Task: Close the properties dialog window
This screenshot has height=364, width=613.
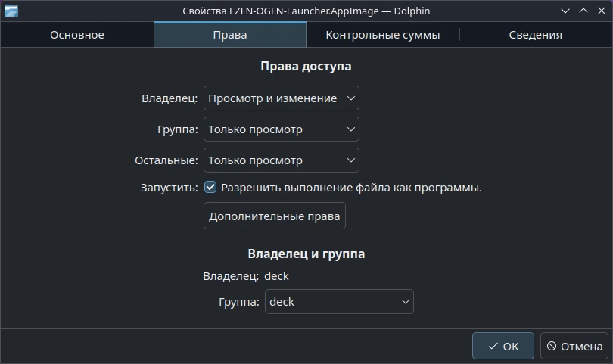Action: pos(602,11)
